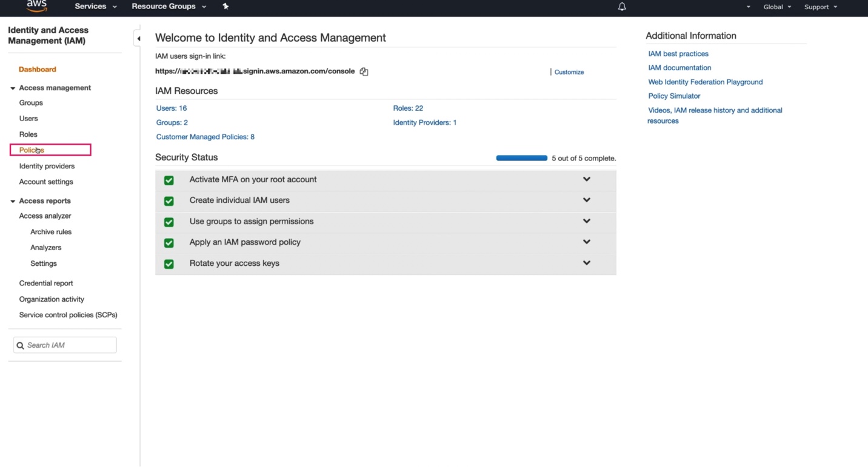The height and width of the screenshot is (467, 868).
Task: Expand Activate MFA on your root account chevron
Action: point(587,179)
